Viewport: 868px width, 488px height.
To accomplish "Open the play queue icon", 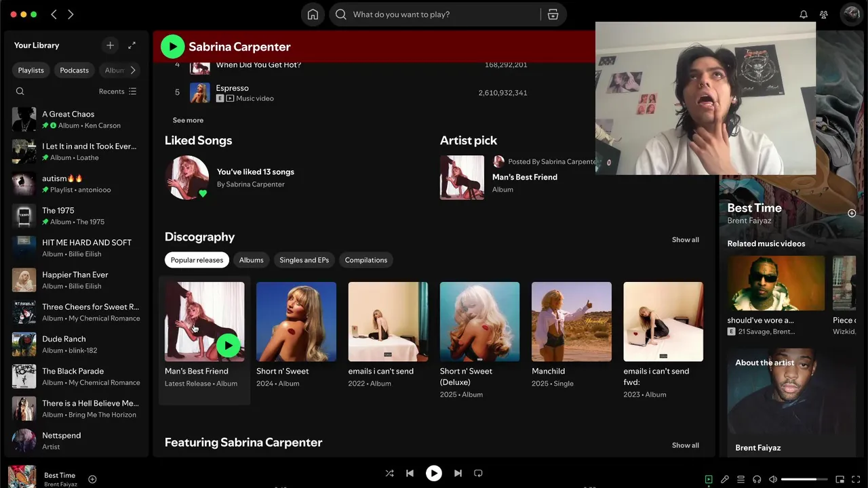I will (x=741, y=479).
